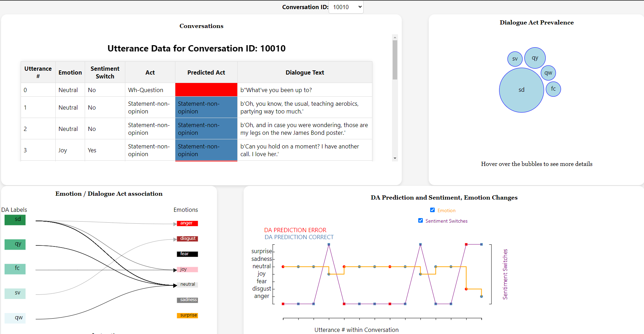Click dialogue text "What've you been up to?"
644x334 pixels.
pos(276,90)
